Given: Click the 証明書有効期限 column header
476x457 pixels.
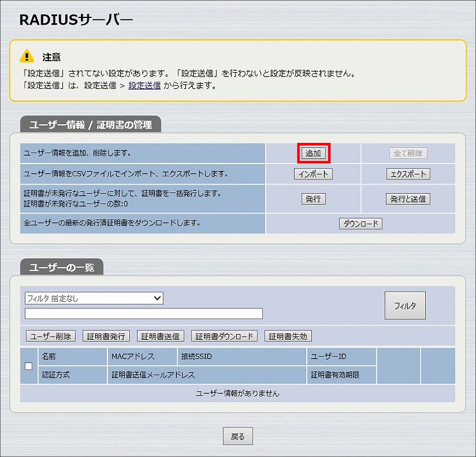Looking at the screenshot, I should tap(342, 375).
